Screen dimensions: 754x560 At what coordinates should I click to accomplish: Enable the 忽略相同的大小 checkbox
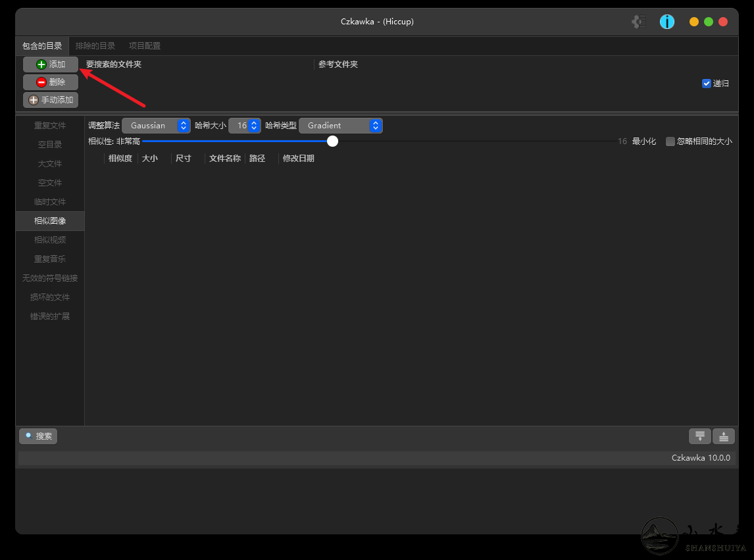[x=670, y=141]
